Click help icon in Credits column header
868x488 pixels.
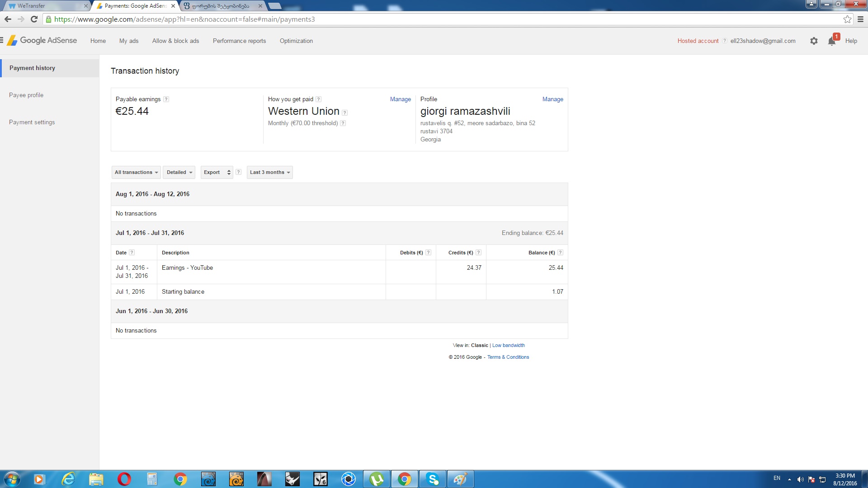point(478,253)
